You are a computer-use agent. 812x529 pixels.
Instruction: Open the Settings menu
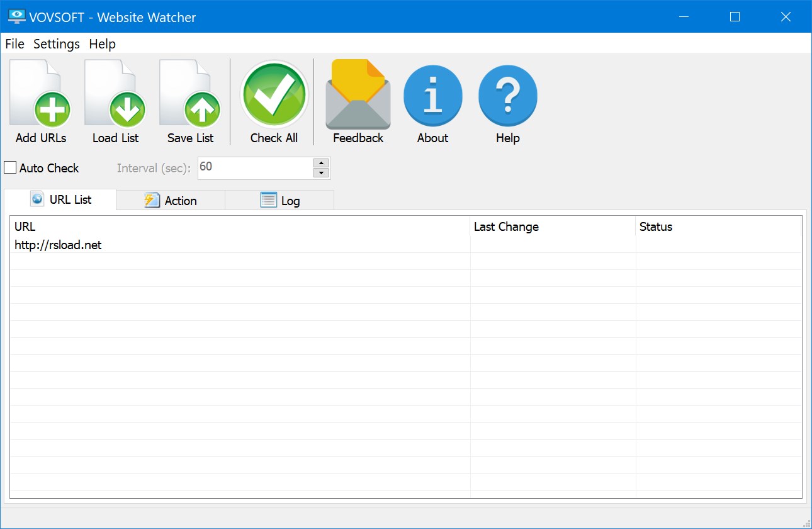(x=56, y=43)
